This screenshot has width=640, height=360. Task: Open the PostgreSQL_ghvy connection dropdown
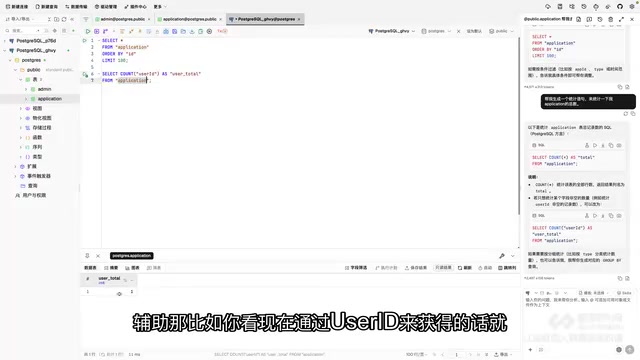click(x=391, y=31)
